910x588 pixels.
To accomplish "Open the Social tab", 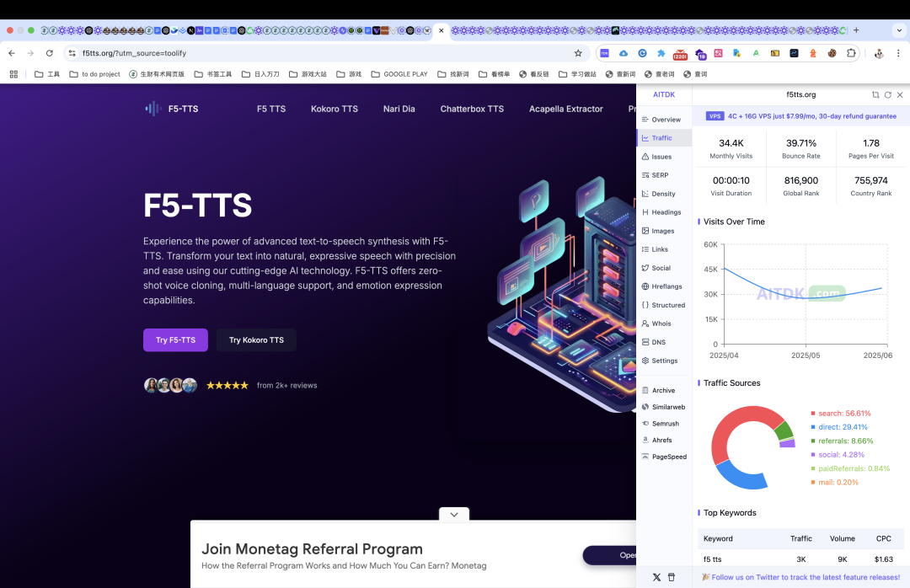I will click(x=664, y=268).
